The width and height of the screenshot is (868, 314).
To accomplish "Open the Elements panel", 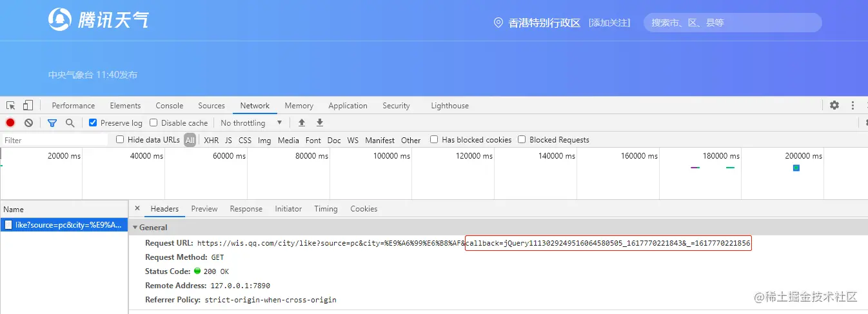I will 125,105.
